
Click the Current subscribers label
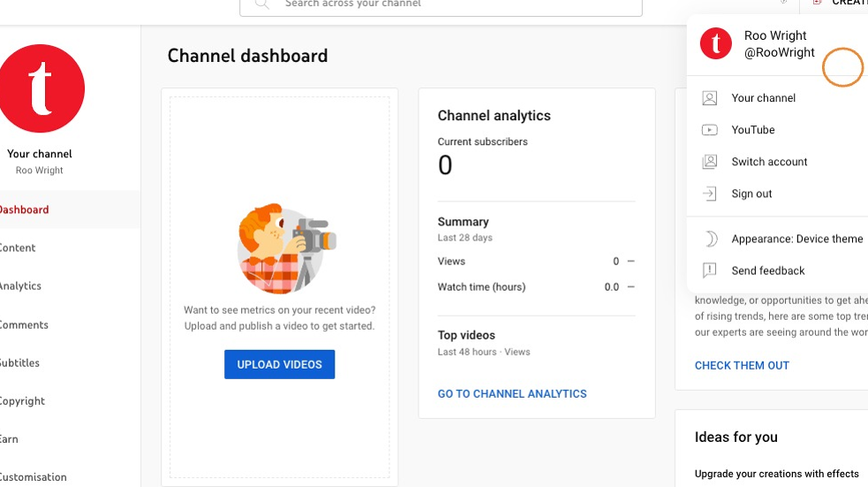[x=483, y=141]
